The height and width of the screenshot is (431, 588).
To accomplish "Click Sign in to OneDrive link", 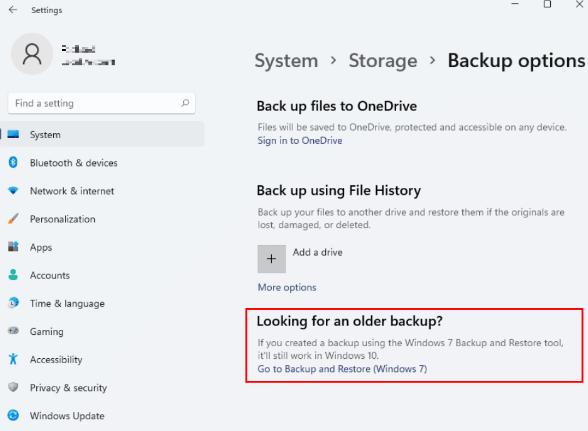I will (x=300, y=141).
